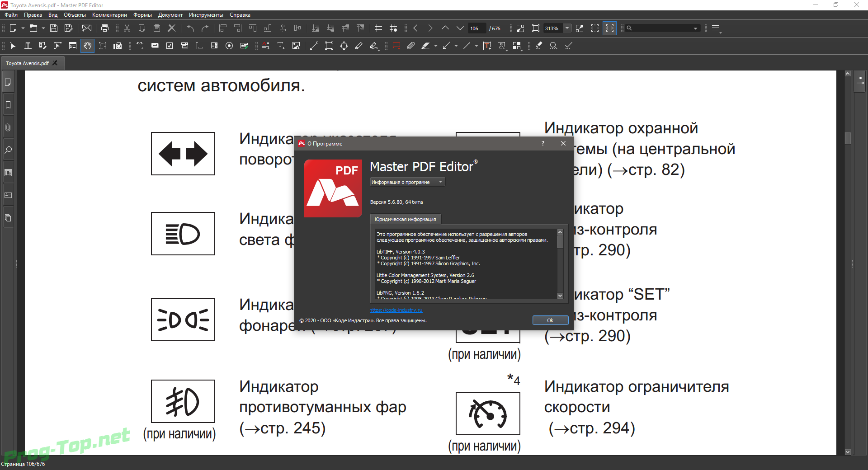868x470 pixels.
Task: Click the Signature field tool
Action: click(244, 46)
